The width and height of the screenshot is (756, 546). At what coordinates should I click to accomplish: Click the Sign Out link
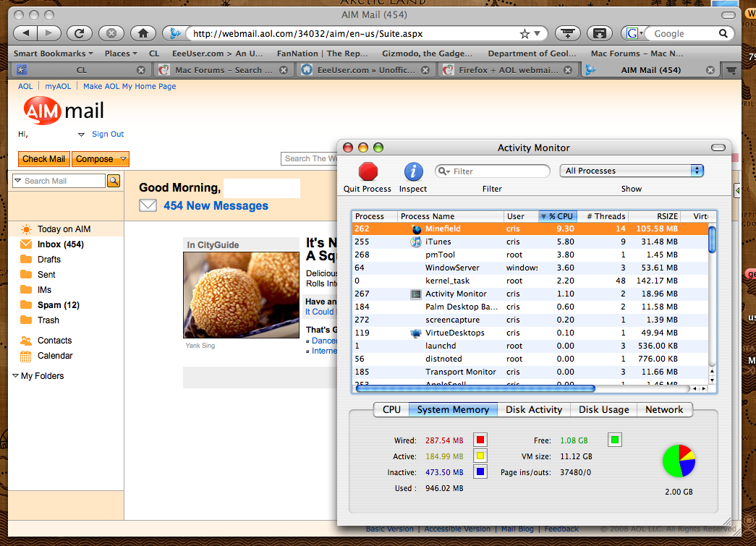tap(108, 134)
